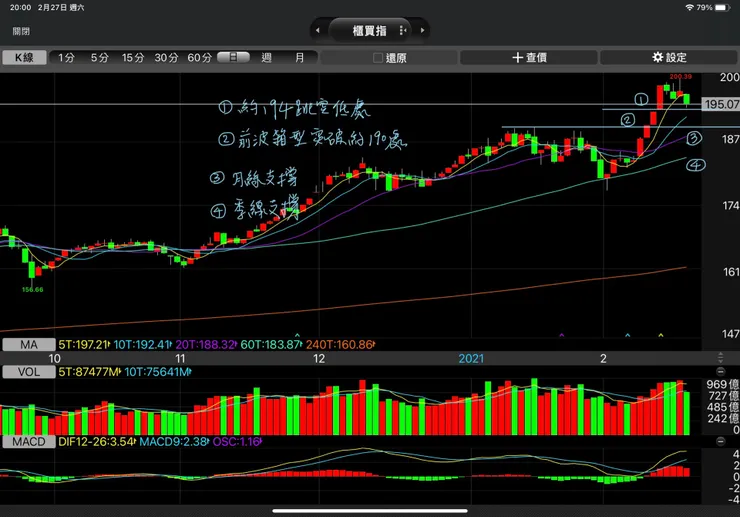Switch to 月 monthly timeframe
Image resolution: width=740 pixels, height=517 pixels.
pyautogui.click(x=299, y=58)
